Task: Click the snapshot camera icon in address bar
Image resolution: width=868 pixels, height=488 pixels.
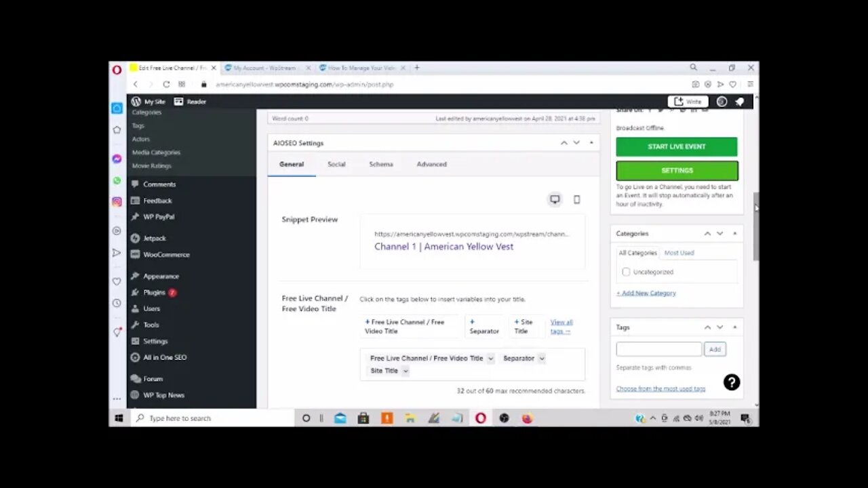Action: 695,85
